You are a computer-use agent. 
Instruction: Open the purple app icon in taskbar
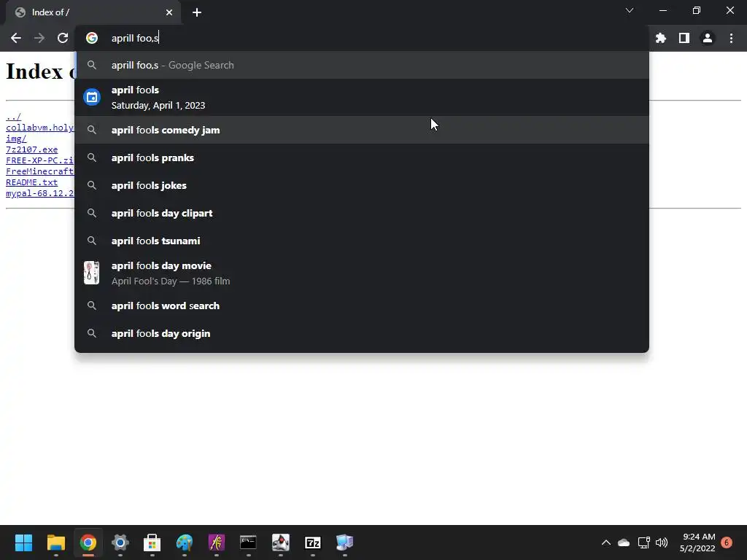pyautogui.click(x=216, y=542)
